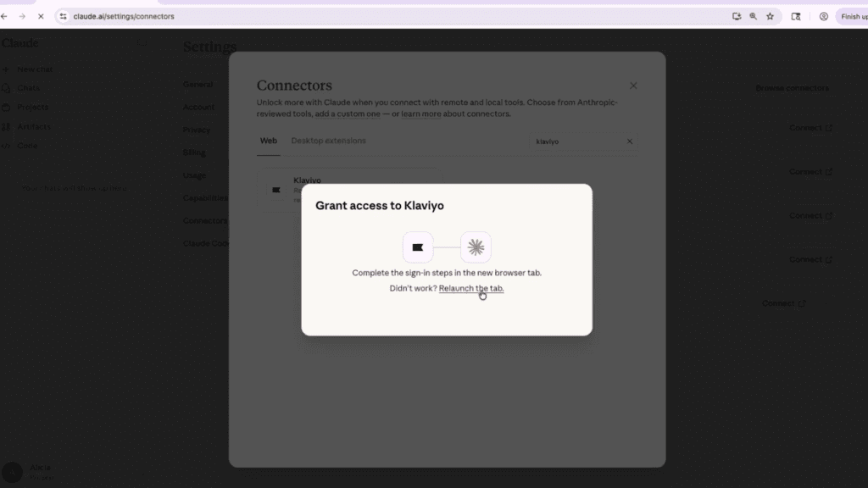Click the Relaunch the tab link
This screenshot has width=868, height=488.
coord(471,288)
